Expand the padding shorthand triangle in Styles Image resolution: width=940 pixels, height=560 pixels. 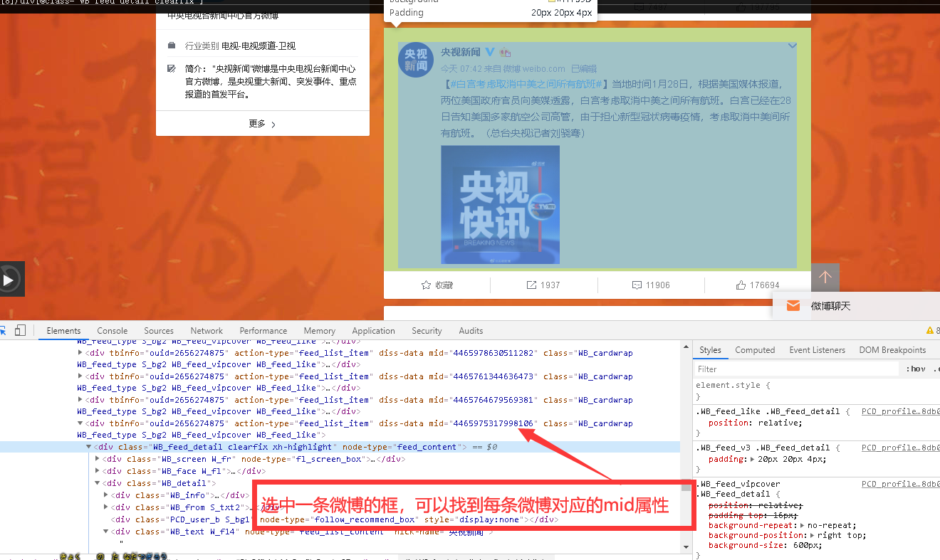pos(752,460)
